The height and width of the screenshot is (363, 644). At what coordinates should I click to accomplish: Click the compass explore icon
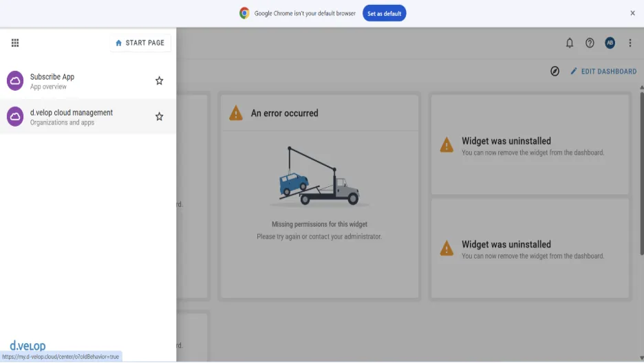tap(555, 71)
